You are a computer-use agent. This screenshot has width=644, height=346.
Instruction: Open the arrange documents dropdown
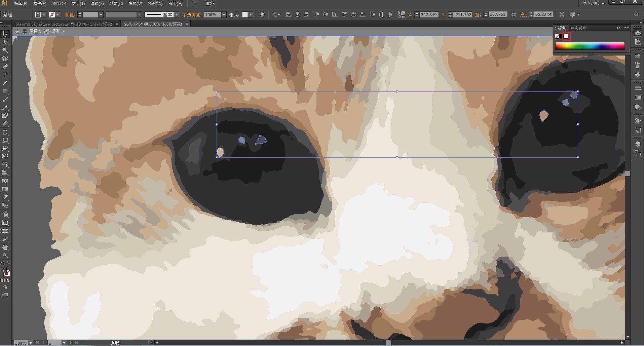tap(210, 3)
